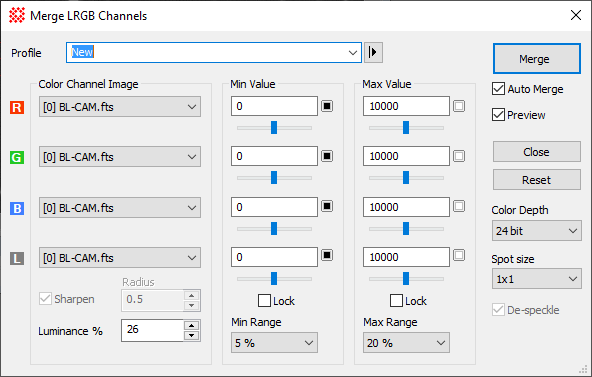Screen dimensions: 592x377
Task: Click the Merge button
Action: pyautogui.click(x=536, y=58)
